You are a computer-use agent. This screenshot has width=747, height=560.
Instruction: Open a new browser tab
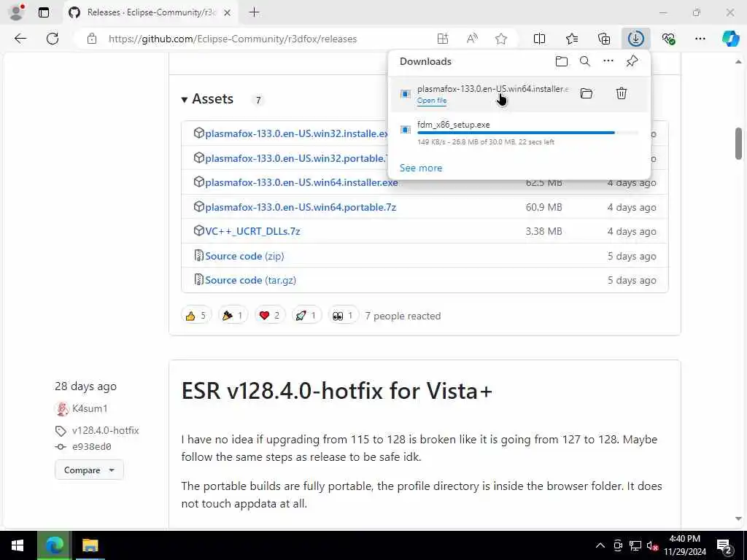click(255, 13)
